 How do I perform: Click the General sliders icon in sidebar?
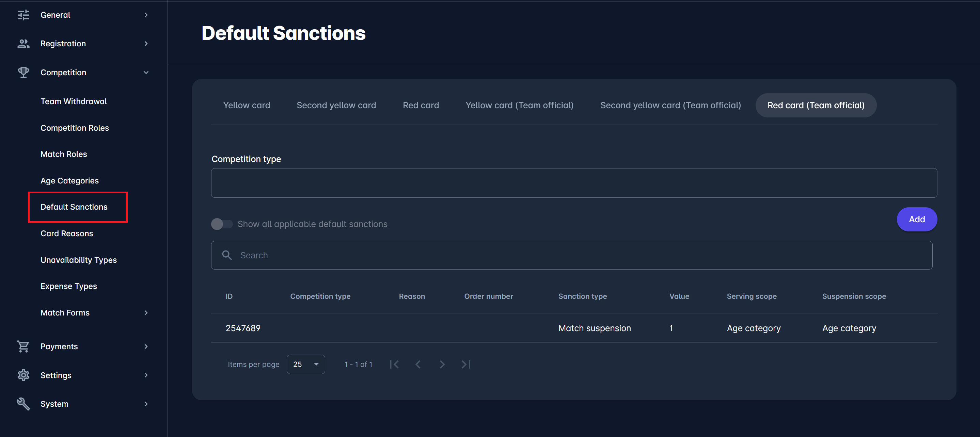point(23,15)
